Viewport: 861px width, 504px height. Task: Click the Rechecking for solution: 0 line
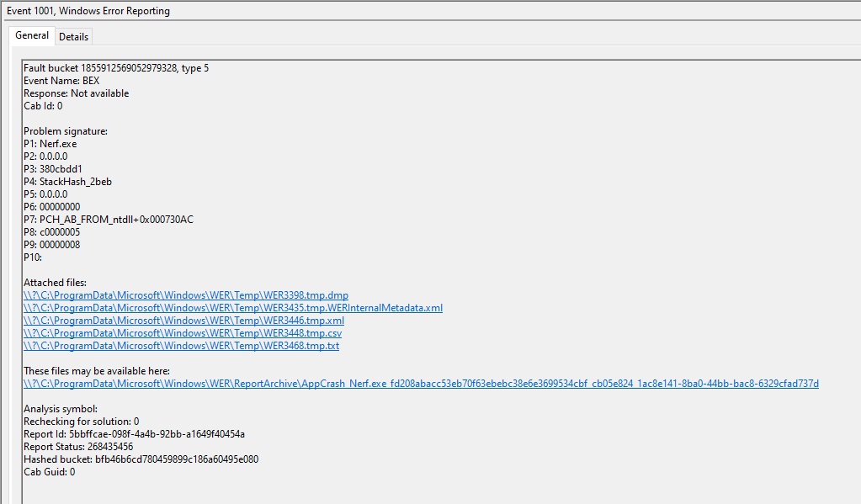(82, 422)
